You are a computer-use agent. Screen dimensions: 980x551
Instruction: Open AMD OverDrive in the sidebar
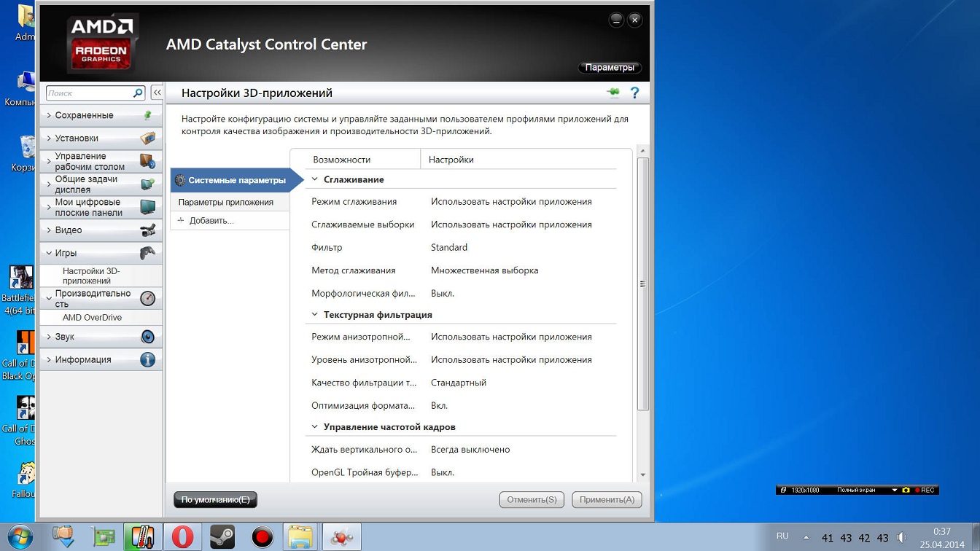pos(92,318)
